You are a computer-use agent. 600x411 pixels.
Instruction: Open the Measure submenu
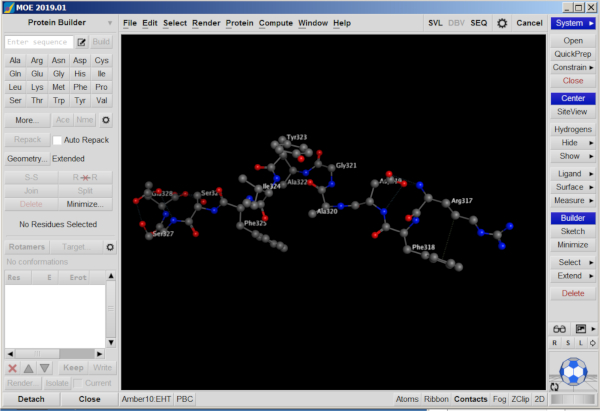coord(573,201)
